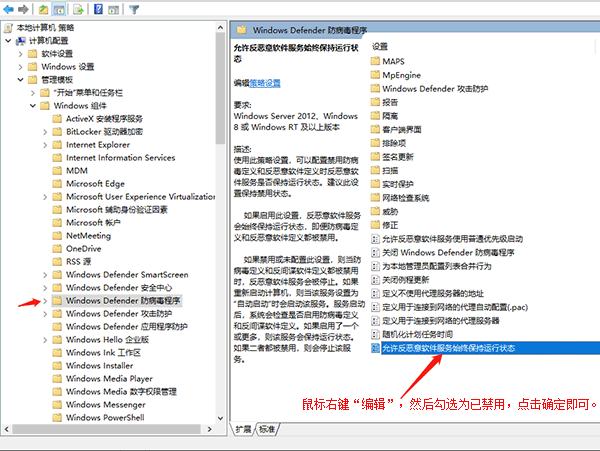Open the MpEngine folder icon
Screen dimensions: 600x451
[375, 75]
